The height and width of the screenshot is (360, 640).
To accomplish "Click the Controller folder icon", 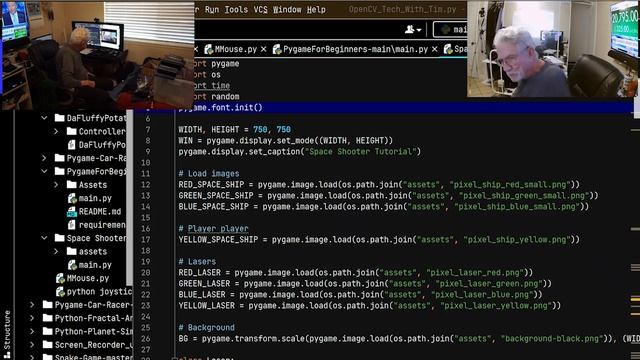I will (71, 131).
